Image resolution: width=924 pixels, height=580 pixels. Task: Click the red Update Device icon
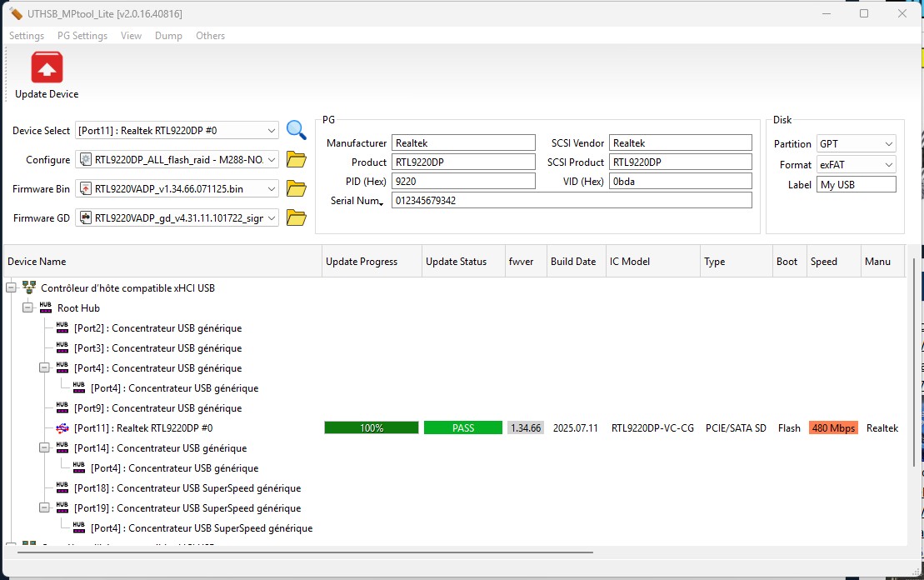pos(47,67)
